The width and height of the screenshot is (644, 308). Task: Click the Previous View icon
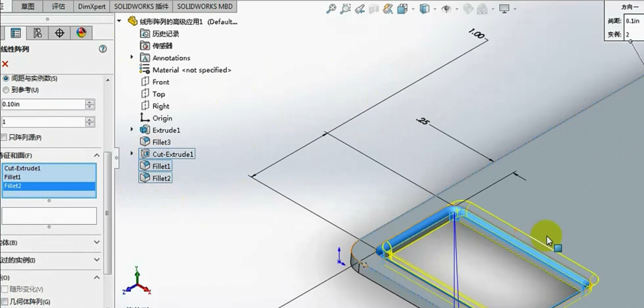(360, 9)
